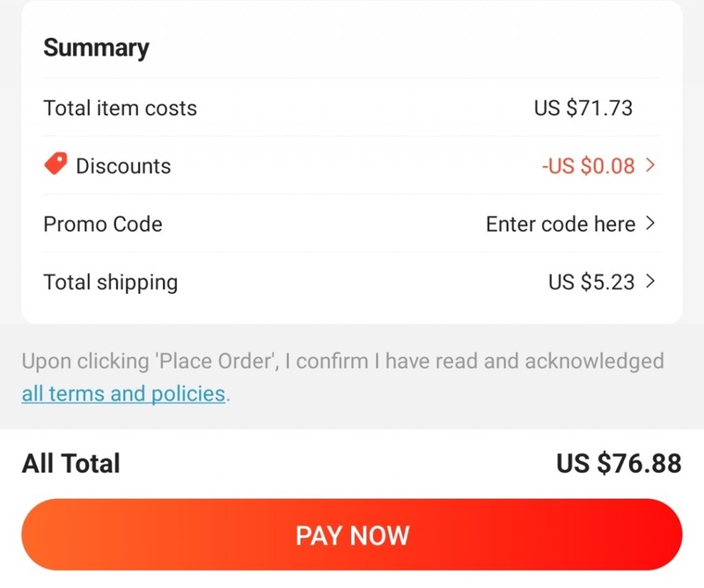Select the -US $0.08 discount amount
Screen dimensions: 704x588
pyautogui.click(x=588, y=165)
